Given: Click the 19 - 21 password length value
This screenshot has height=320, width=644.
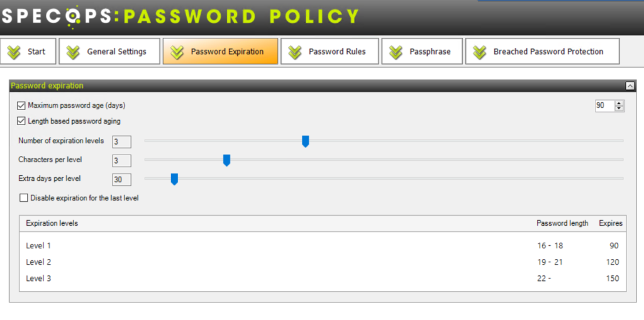Looking at the screenshot, I should click(550, 262).
